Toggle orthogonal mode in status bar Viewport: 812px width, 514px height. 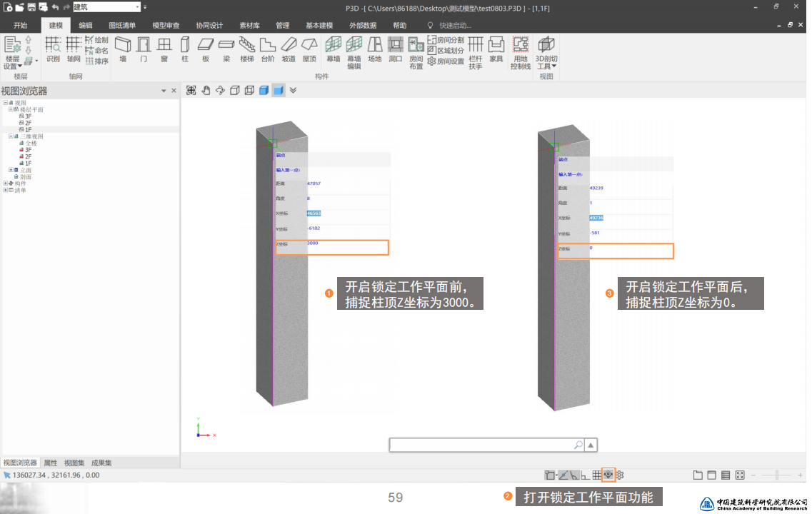click(585, 475)
